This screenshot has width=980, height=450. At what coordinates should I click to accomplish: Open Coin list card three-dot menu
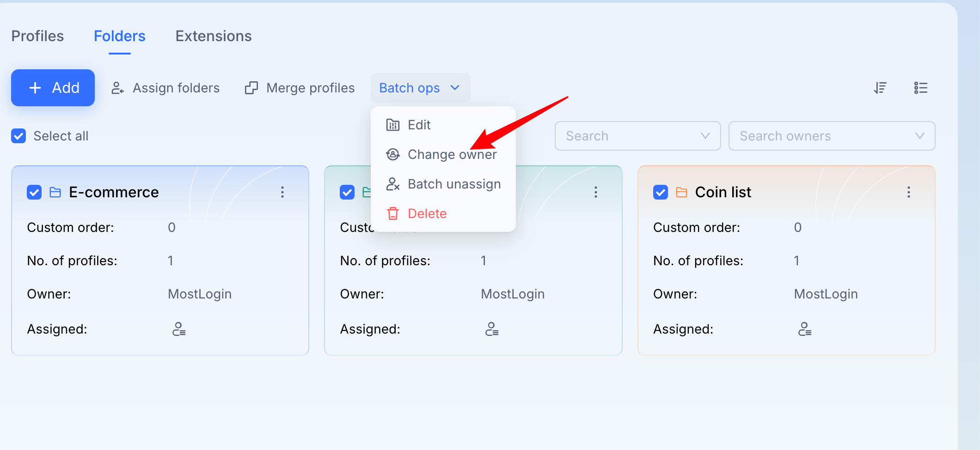(909, 192)
